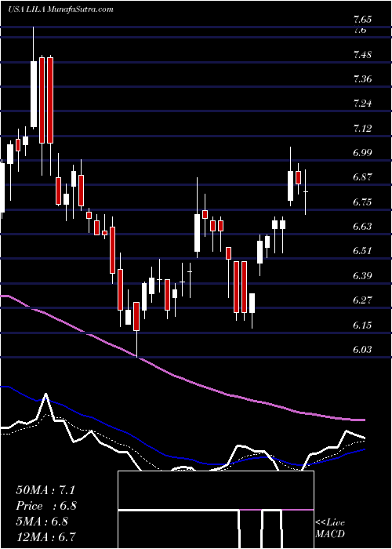Screen dimensions: 392x549
Task: Click the 6.87 price axis label
Action: (362, 177)
